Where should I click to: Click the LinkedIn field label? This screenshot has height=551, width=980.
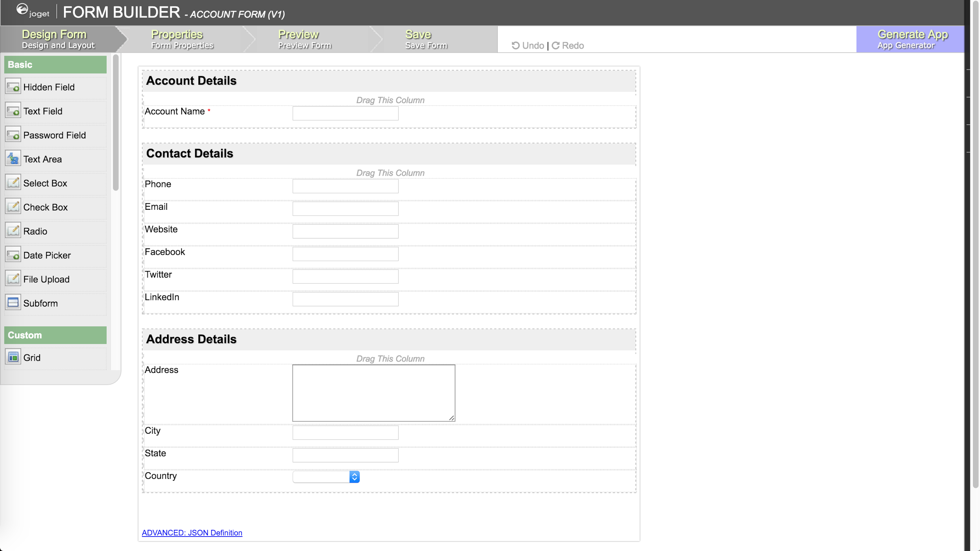(162, 297)
